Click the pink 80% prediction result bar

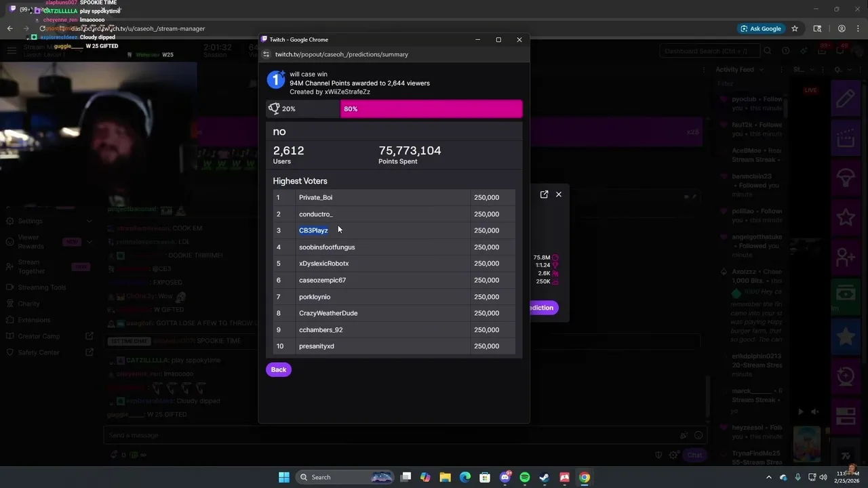click(x=431, y=108)
